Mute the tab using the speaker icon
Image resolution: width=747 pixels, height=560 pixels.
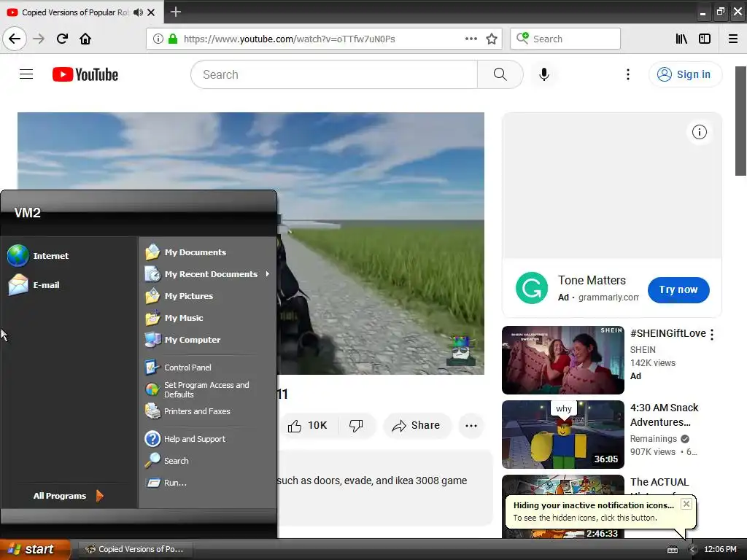tap(138, 12)
